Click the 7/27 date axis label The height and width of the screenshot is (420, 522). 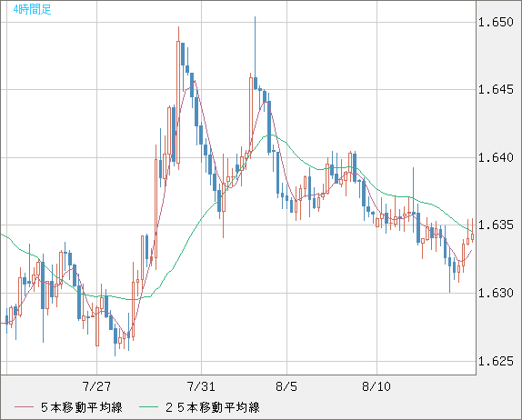pyautogui.click(x=96, y=386)
